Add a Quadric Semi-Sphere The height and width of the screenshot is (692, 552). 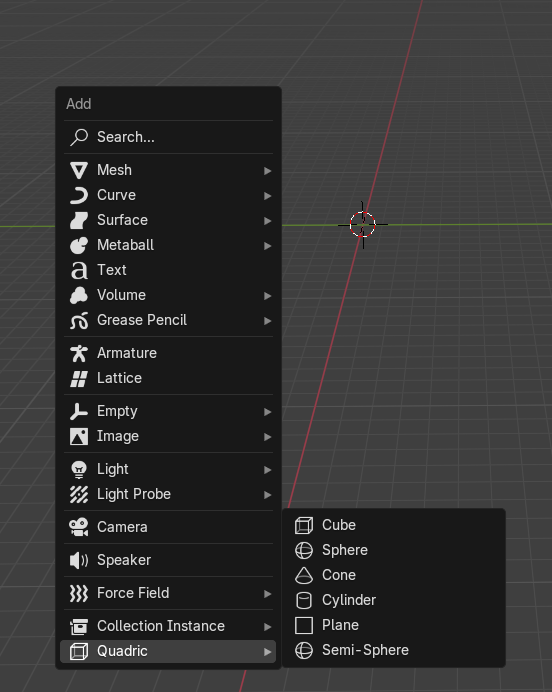point(394,651)
